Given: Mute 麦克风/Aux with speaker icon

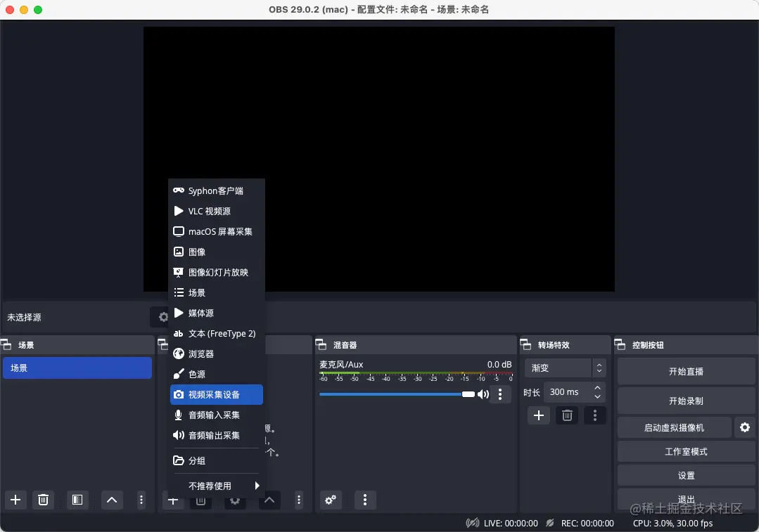Looking at the screenshot, I should pos(483,394).
